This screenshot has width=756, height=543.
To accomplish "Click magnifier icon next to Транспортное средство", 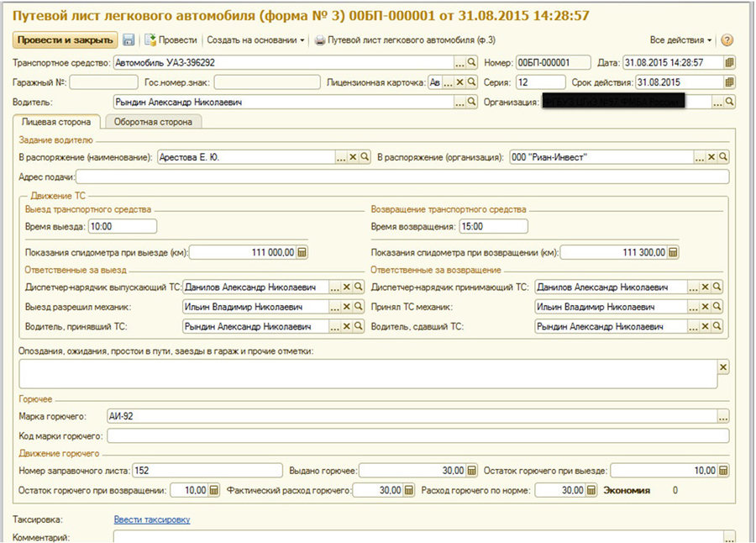I will click(x=471, y=62).
